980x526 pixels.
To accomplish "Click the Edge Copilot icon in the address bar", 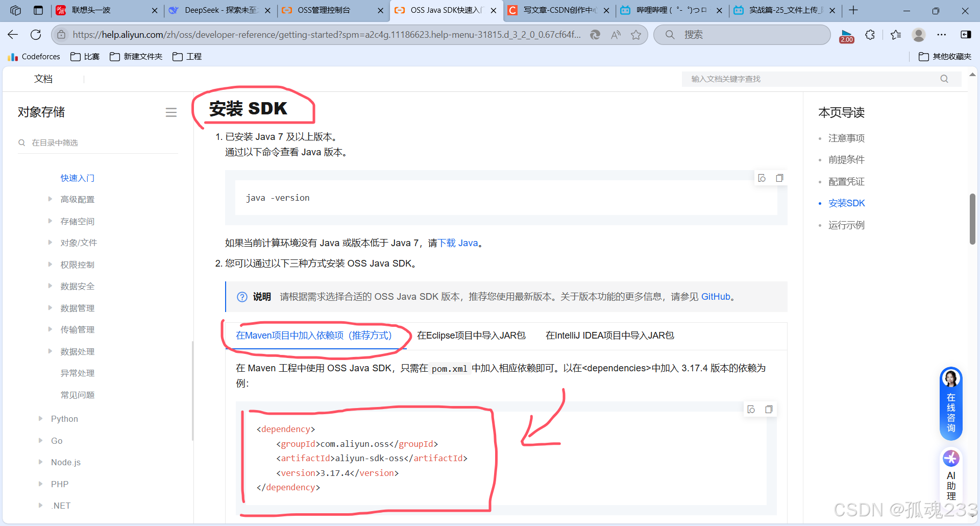I will point(595,35).
